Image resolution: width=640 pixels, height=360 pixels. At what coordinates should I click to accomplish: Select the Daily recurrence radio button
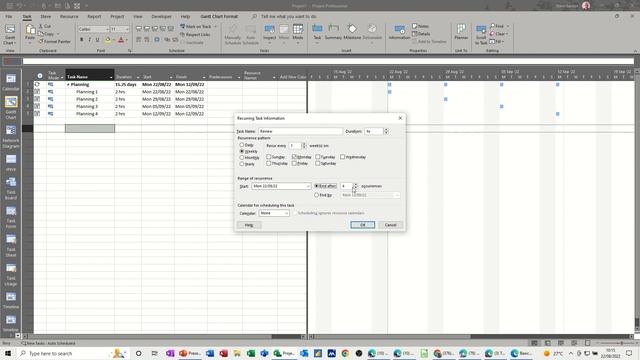(242, 145)
